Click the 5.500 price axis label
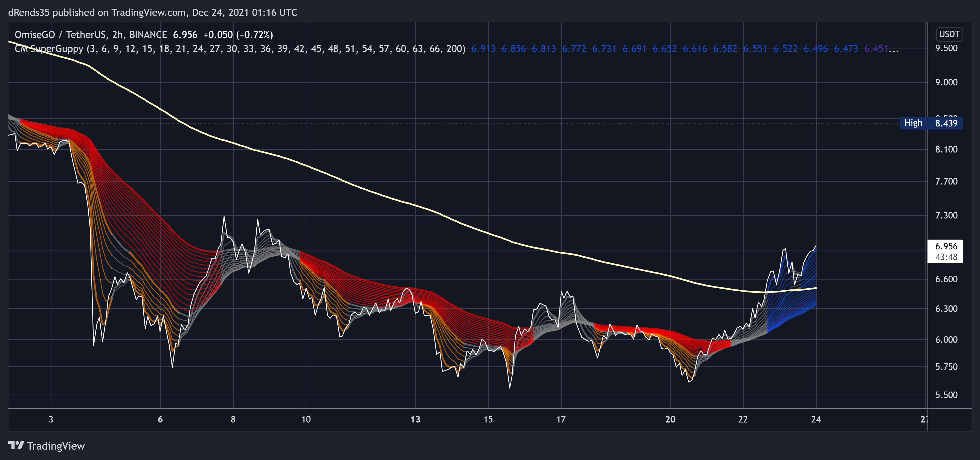The width and height of the screenshot is (980, 460). [x=946, y=395]
